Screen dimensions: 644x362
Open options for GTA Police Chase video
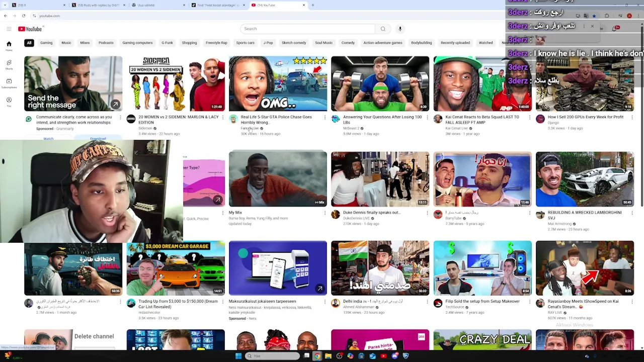tap(325, 118)
